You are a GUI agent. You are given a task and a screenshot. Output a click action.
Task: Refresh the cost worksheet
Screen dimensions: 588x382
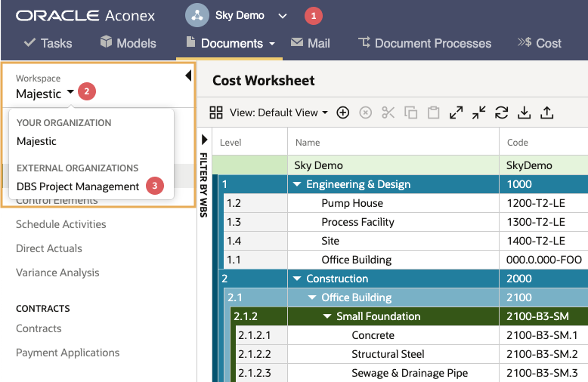coord(501,112)
